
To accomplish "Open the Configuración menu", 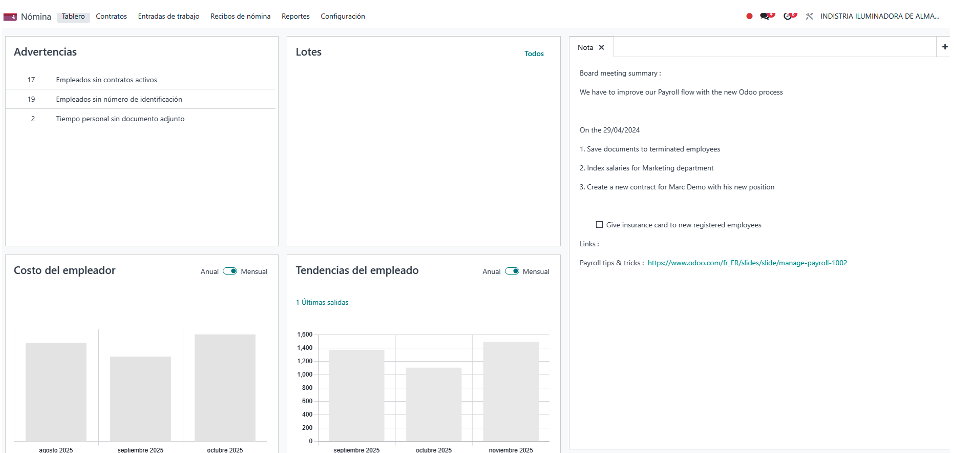I will 343,17.
